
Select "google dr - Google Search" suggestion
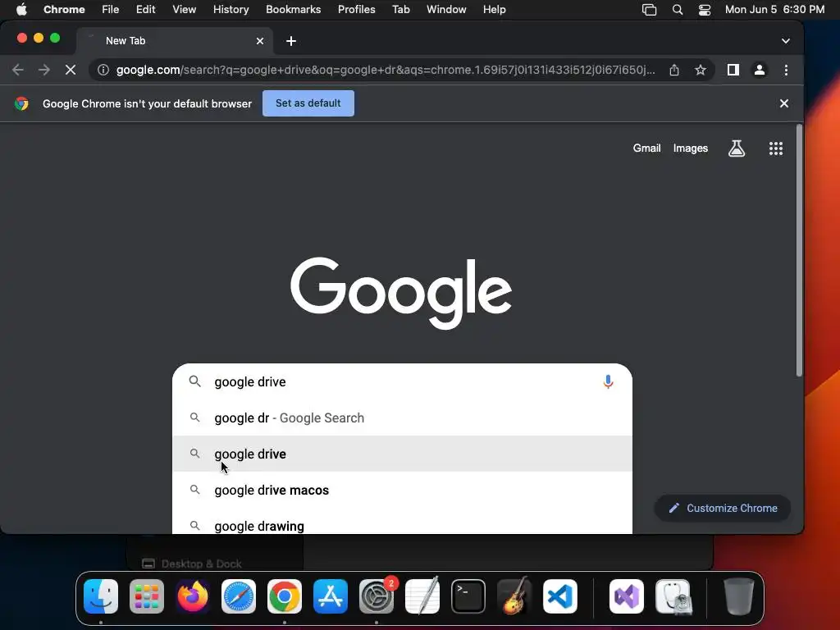pos(402,418)
